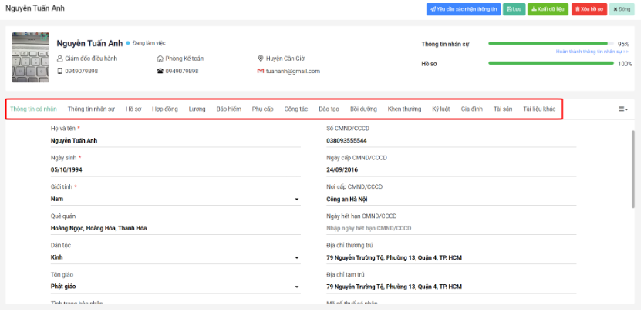Click the mobile phone icon in profile header

[x=60, y=71]
